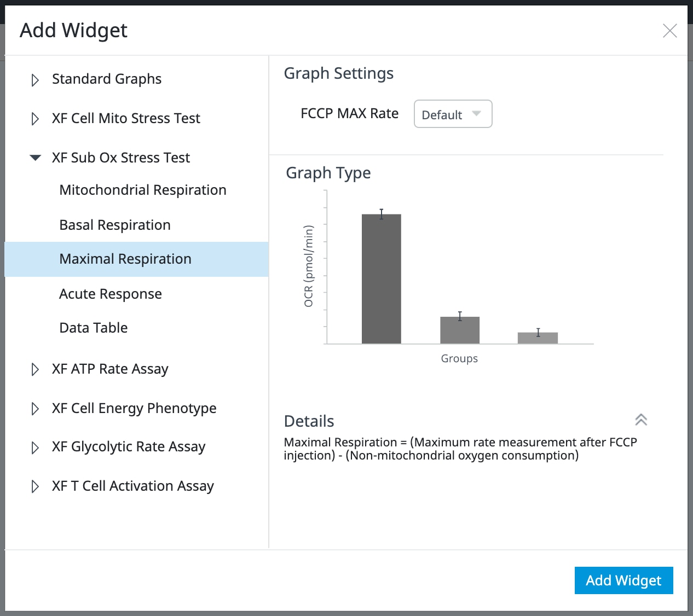Select Acute Response widget
693x616 pixels.
point(111,294)
